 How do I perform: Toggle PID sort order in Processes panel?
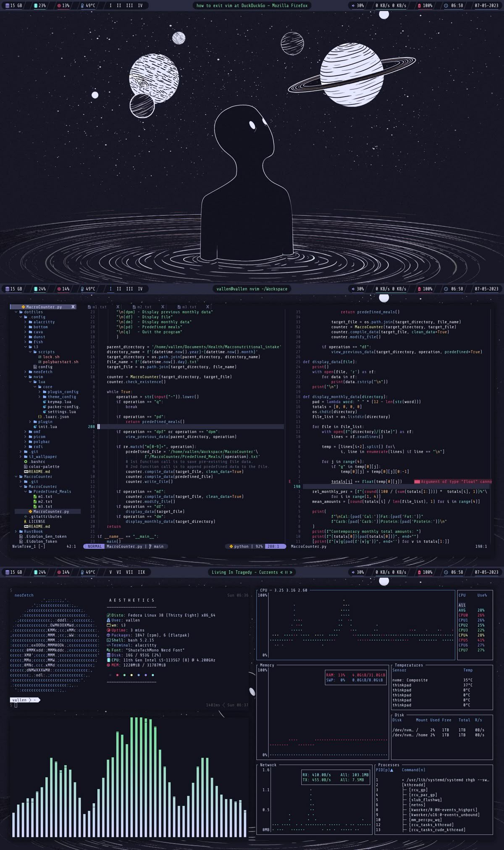(x=384, y=770)
